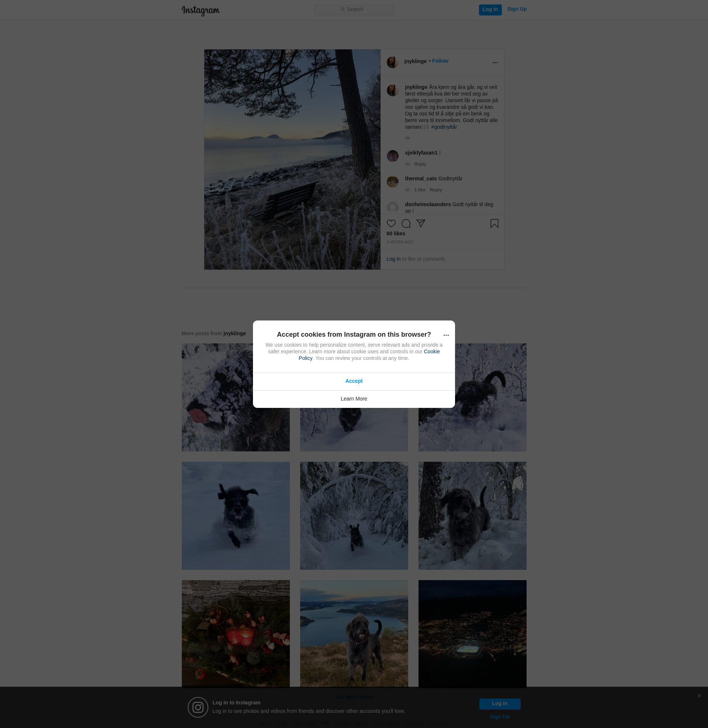Click Learn More in cookie dialog

point(354,399)
